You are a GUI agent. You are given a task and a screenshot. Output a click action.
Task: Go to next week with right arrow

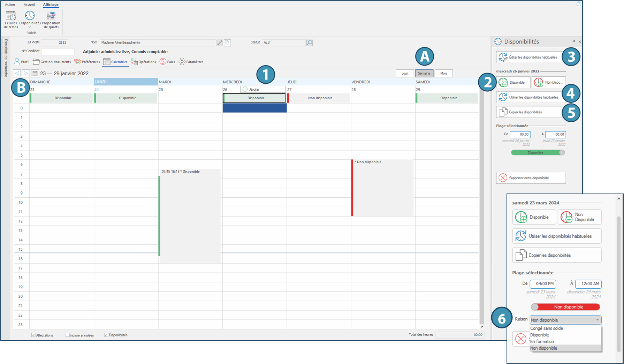(26, 73)
